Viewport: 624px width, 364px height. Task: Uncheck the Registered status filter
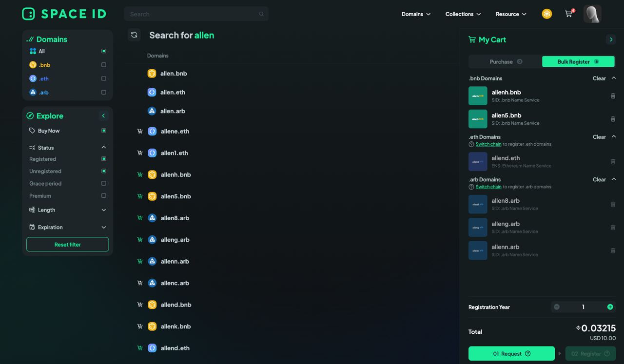[103, 159]
